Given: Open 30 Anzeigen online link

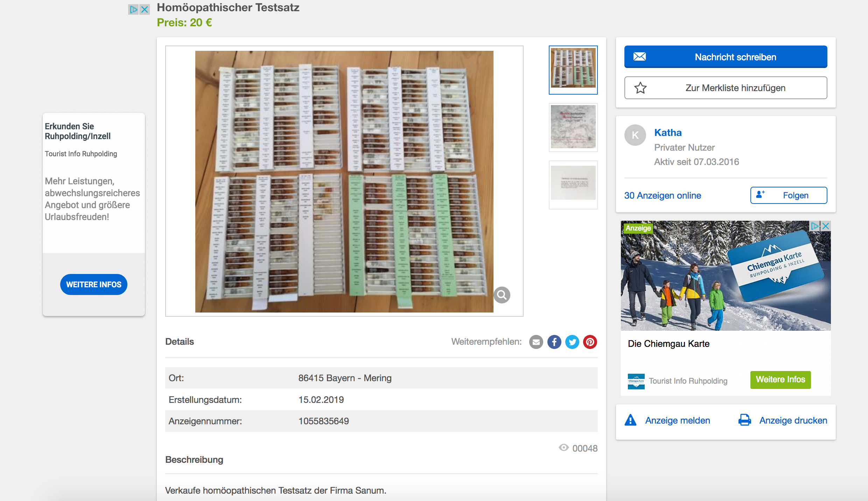Looking at the screenshot, I should point(663,195).
